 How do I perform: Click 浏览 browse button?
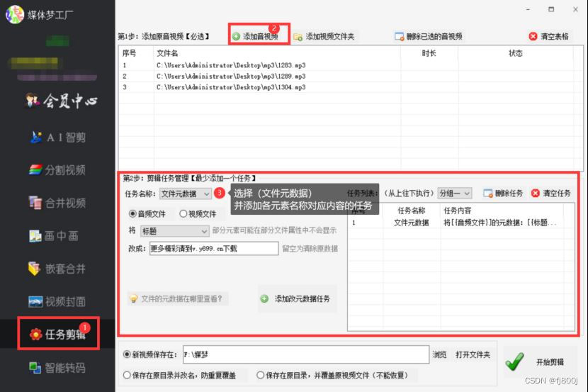(439, 354)
